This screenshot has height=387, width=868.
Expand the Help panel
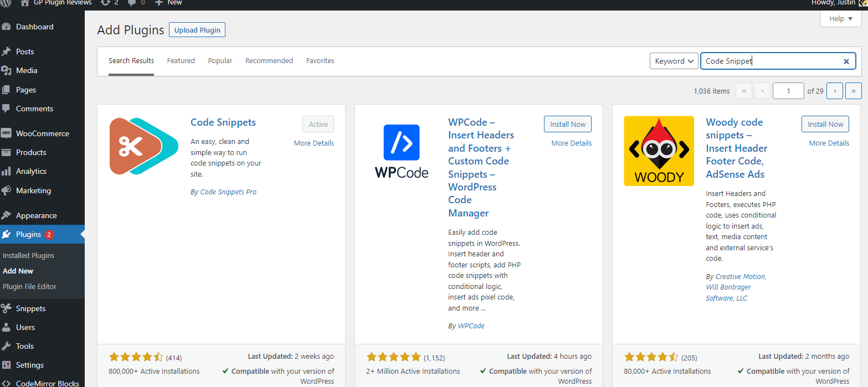coord(840,19)
